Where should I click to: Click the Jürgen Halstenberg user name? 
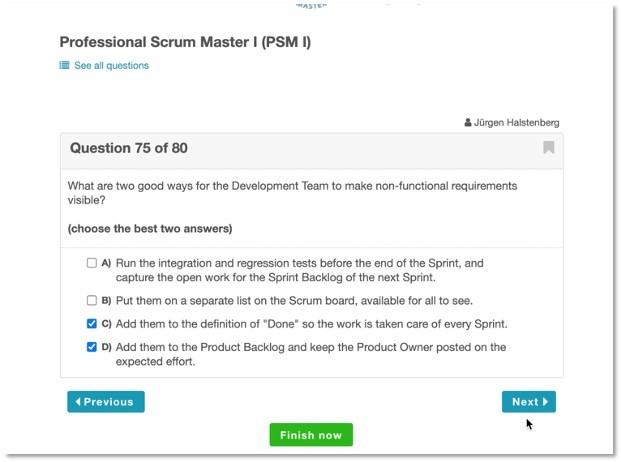tap(517, 123)
